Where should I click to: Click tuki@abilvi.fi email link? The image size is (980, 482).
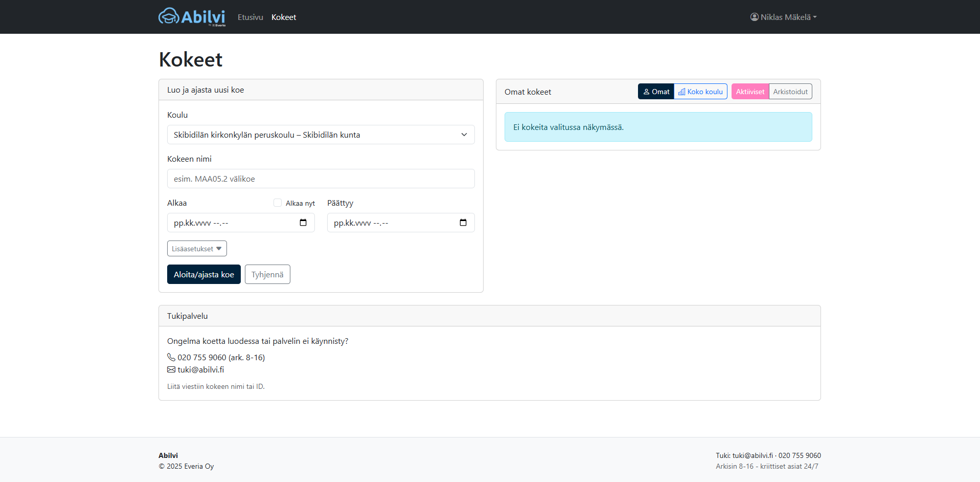(x=201, y=369)
